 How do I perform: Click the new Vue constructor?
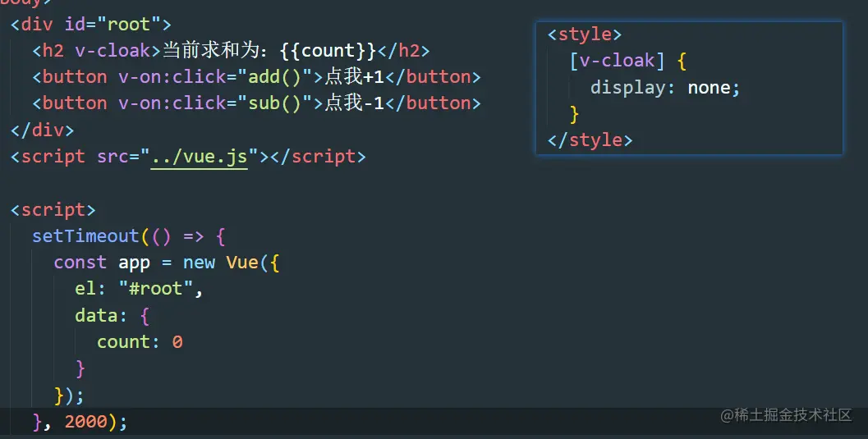click(x=221, y=263)
